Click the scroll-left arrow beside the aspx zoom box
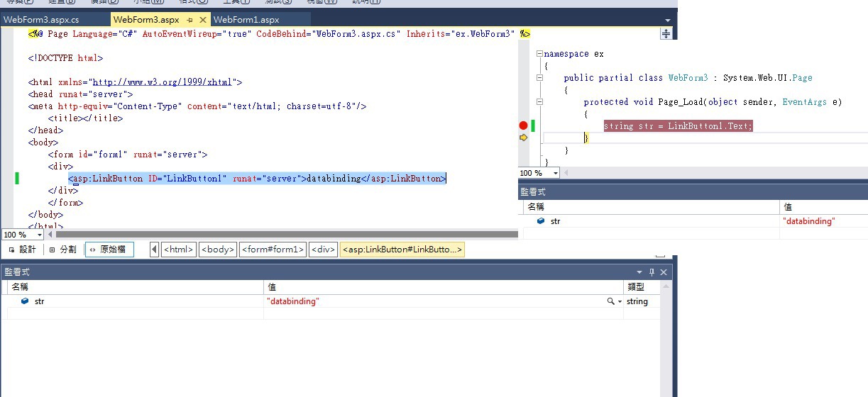This screenshot has width=868, height=397. click(50, 235)
